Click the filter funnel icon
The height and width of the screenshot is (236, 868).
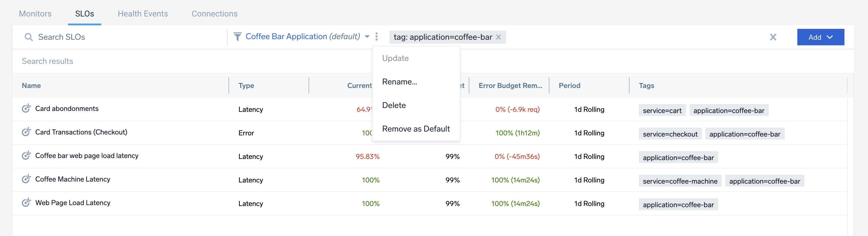tap(237, 37)
